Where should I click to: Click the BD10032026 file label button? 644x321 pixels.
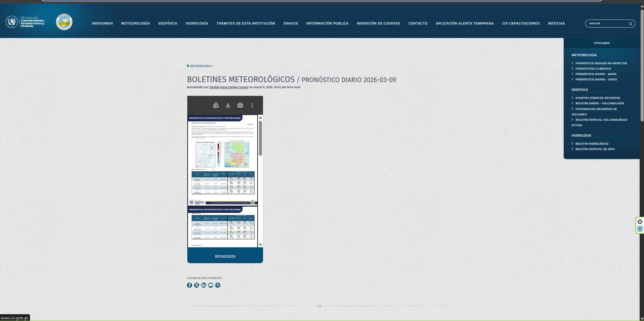[225, 256]
